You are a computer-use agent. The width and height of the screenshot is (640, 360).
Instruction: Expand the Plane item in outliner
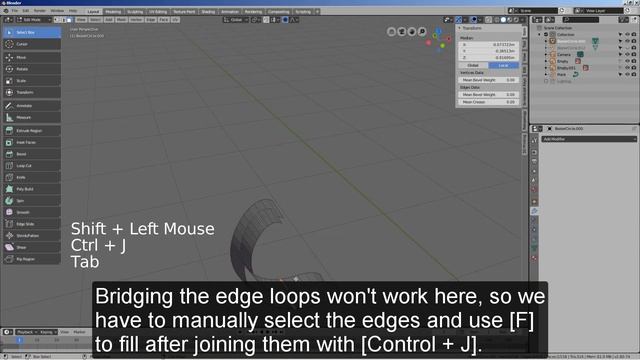546,74
